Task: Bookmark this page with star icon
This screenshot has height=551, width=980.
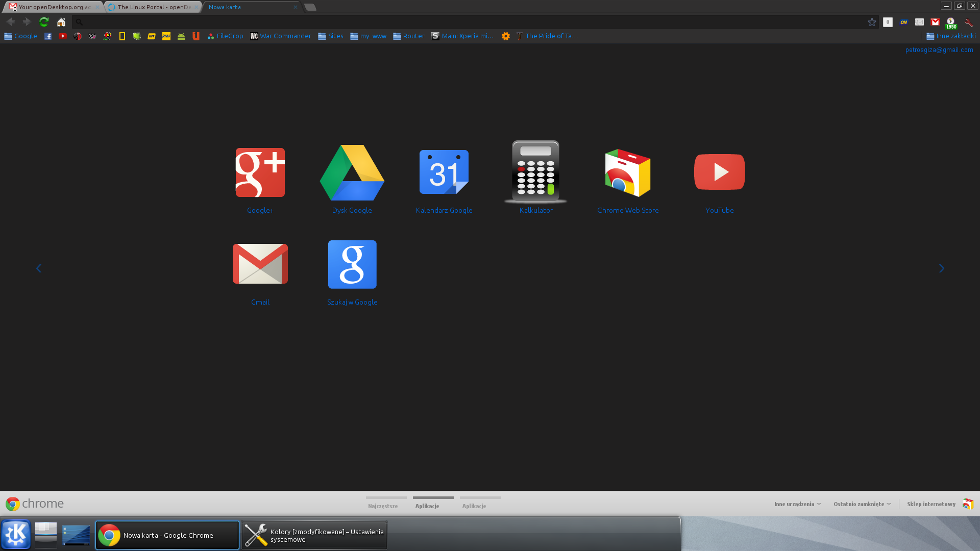Action: [x=872, y=22]
